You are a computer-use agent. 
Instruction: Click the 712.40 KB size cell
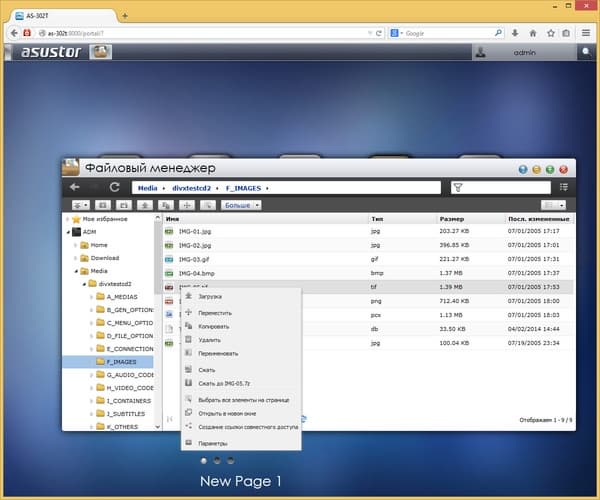[454, 301]
